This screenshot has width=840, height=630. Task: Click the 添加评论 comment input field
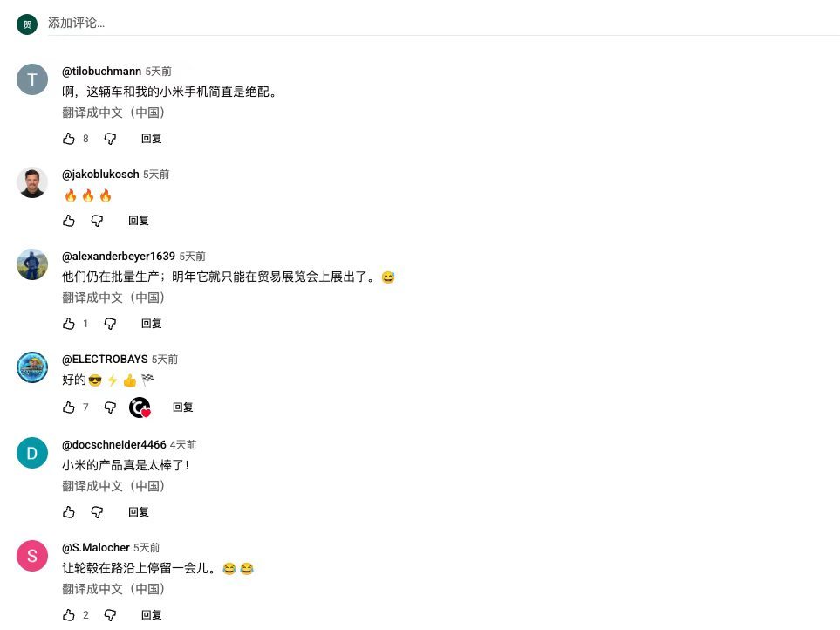coord(444,23)
